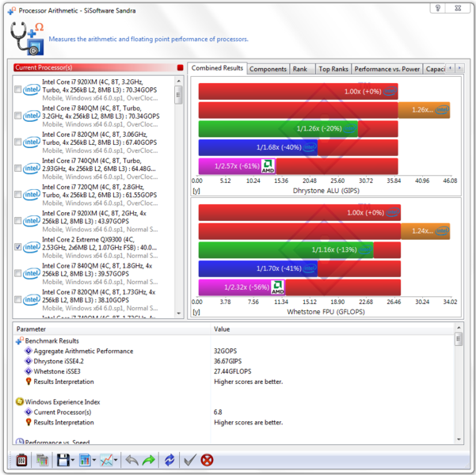The image size is (476, 475).
Task: Click the floppy disk save icon
Action: [63, 460]
